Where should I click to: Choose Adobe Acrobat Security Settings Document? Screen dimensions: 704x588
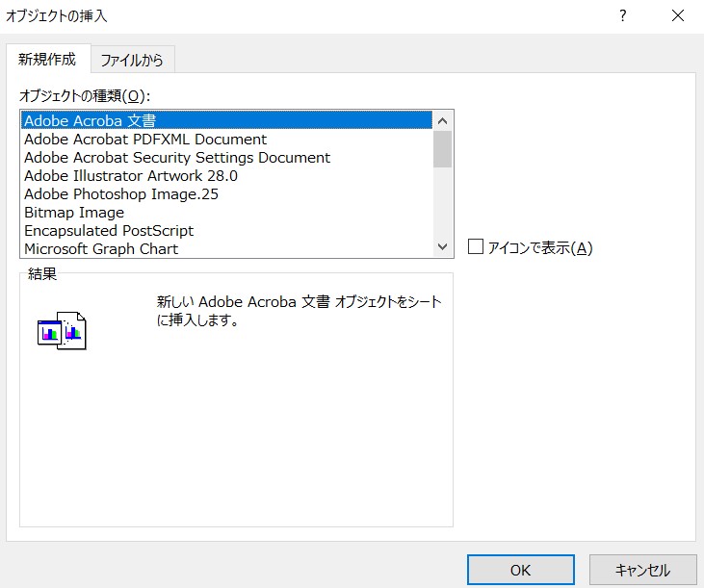(226, 158)
